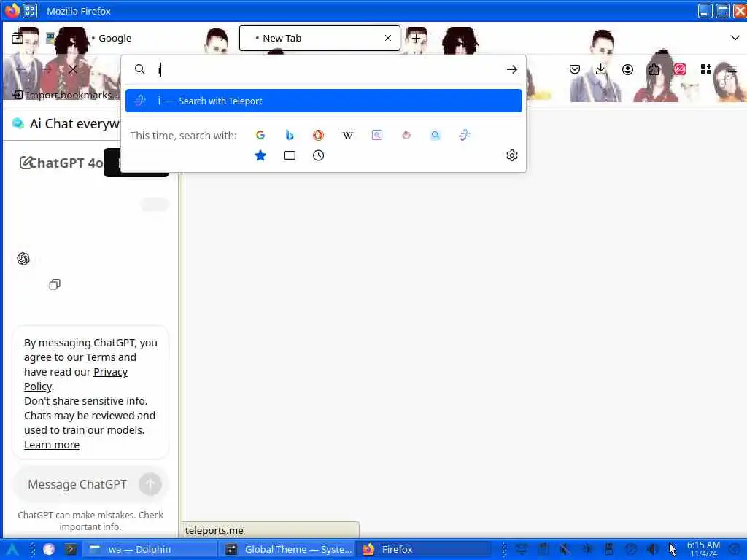This screenshot has width=747, height=560.
Task: Open the terminal launcher in taskbar
Action: 71,550
